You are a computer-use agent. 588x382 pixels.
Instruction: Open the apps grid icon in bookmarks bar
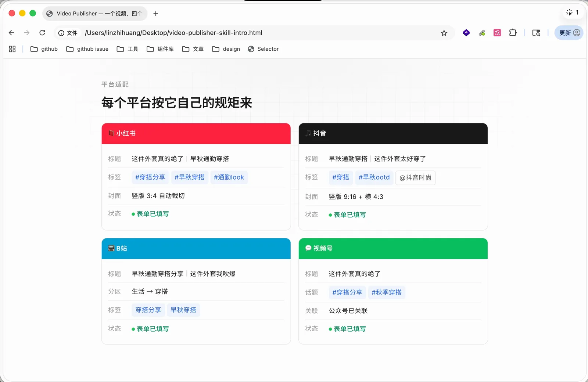12,49
